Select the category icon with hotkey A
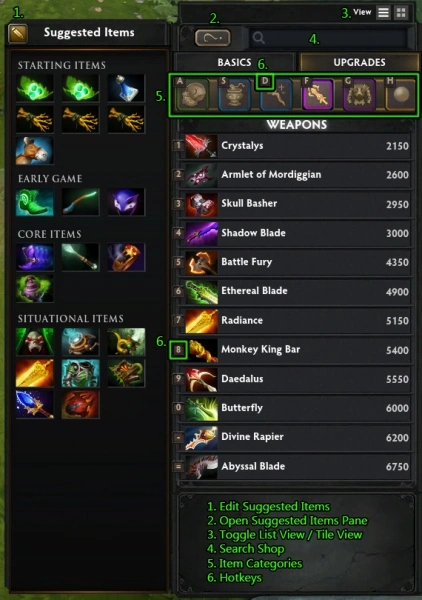Viewport: 422px width, 600px height. 194,95
